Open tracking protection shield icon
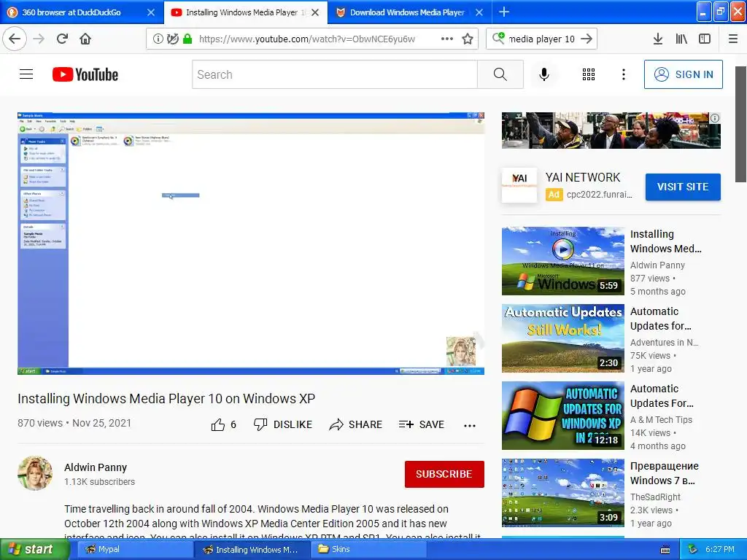Viewport: 747px width, 560px height. pyautogui.click(x=172, y=39)
